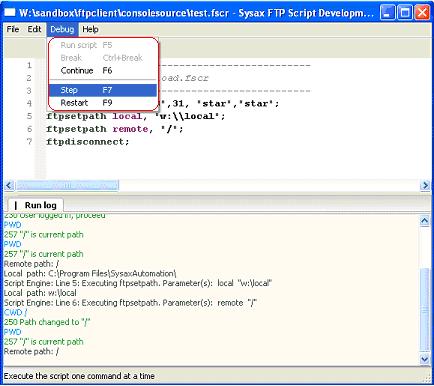Click the 'ftpdisconnect;' line in the editor
The image size is (434, 386).
tap(88, 142)
